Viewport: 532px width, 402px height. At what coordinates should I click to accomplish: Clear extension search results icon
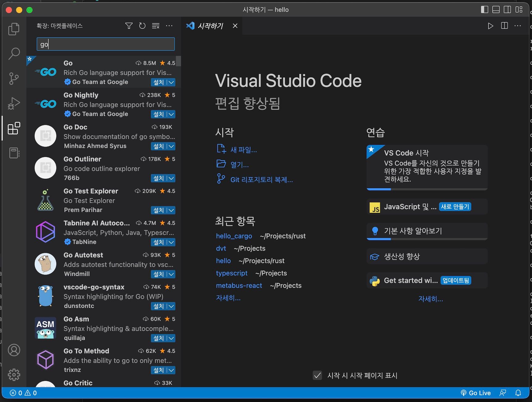(x=156, y=26)
